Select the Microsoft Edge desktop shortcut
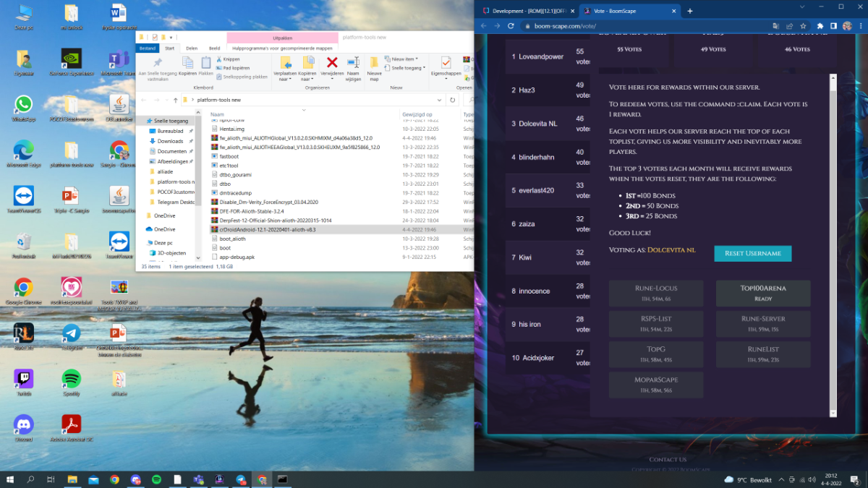The height and width of the screenshot is (488, 868). coord(23,155)
